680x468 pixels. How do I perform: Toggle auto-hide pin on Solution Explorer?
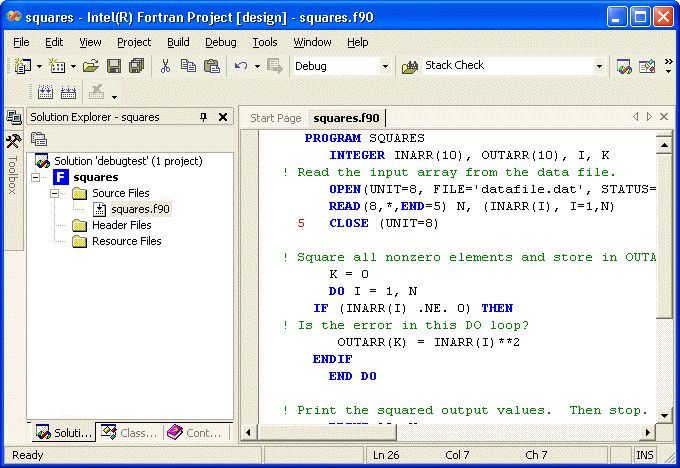click(x=204, y=117)
